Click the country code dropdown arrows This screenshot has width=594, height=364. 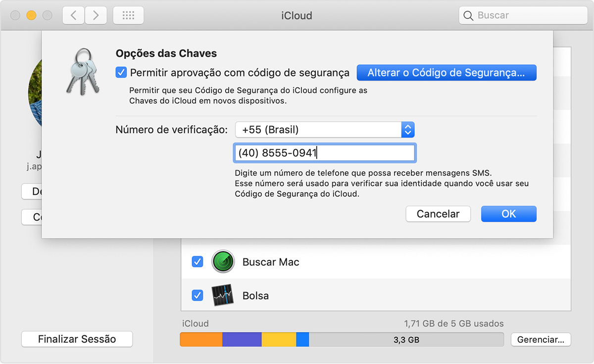pyautogui.click(x=407, y=130)
